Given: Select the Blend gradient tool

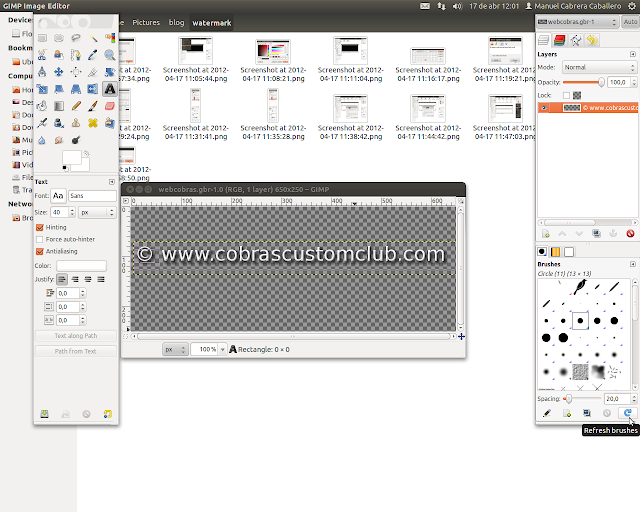Looking at the screenshot, I should click(59, 106).
